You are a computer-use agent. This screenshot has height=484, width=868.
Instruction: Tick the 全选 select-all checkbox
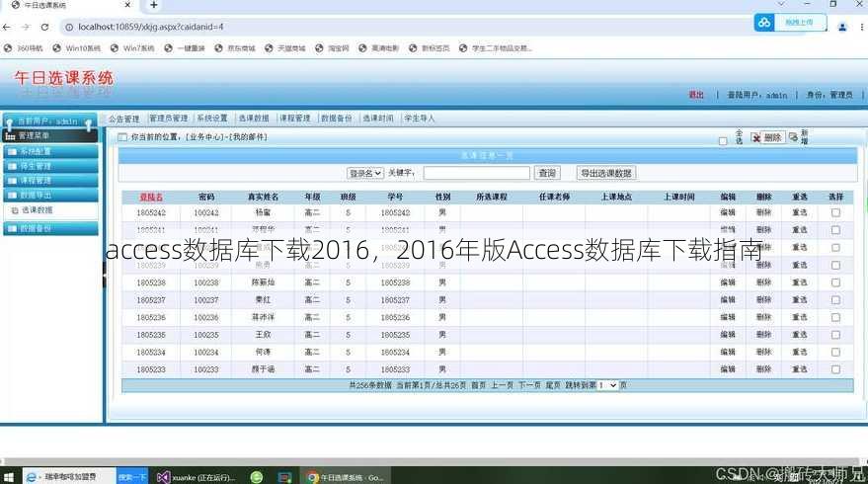point(723,141)
